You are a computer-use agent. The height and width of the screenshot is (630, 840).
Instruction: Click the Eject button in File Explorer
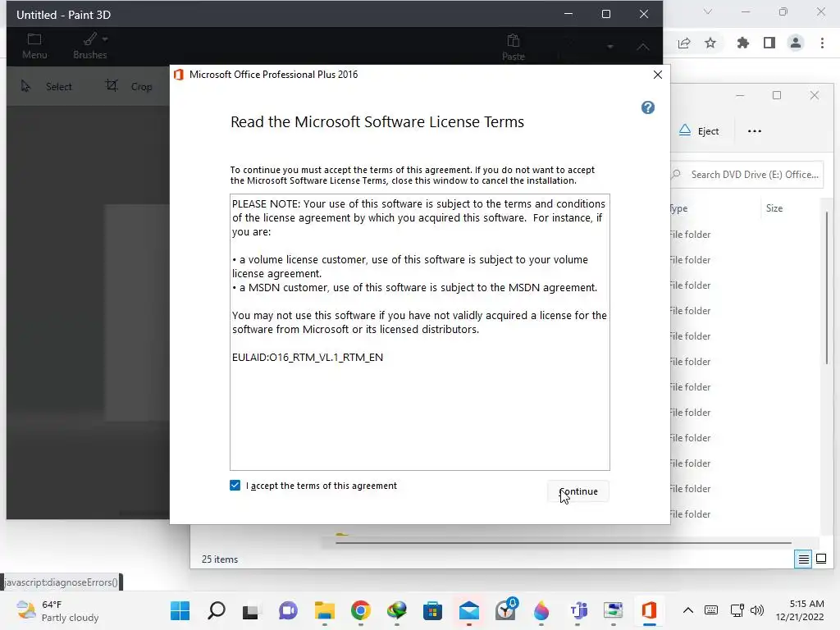click(699, 130)
